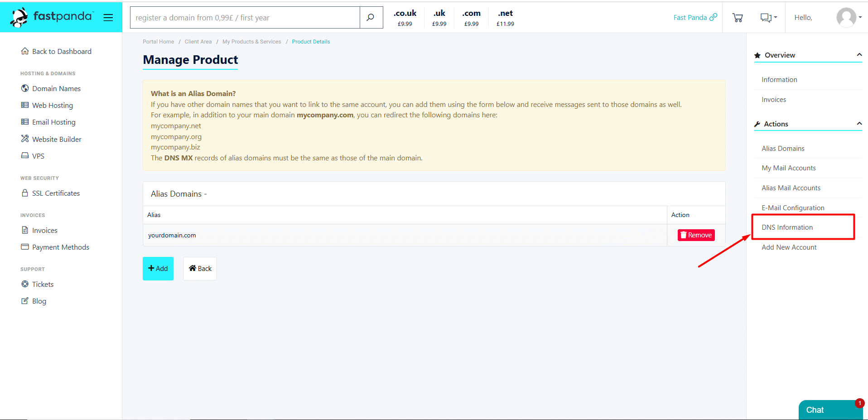The height and width of the screenshot is (420, 868).
Task: Collapse the Actions panel section
Action: click(x=859, y=124)
